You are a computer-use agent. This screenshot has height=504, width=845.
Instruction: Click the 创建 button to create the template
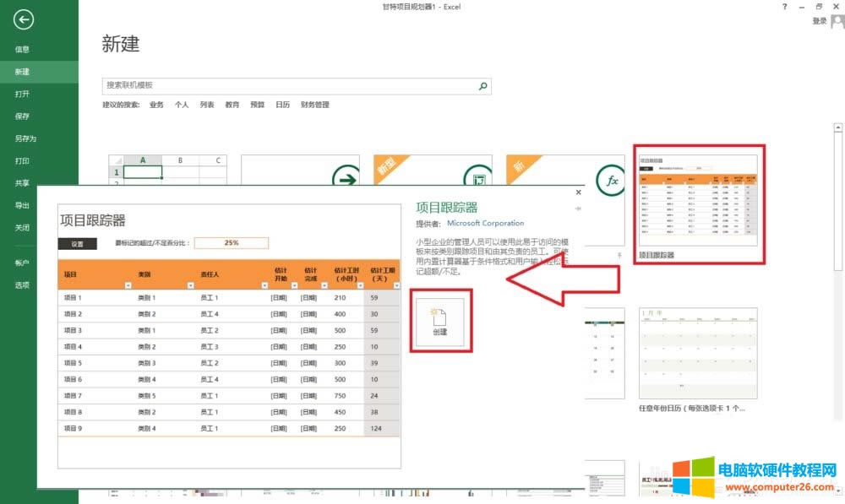(x=440, y=321)
